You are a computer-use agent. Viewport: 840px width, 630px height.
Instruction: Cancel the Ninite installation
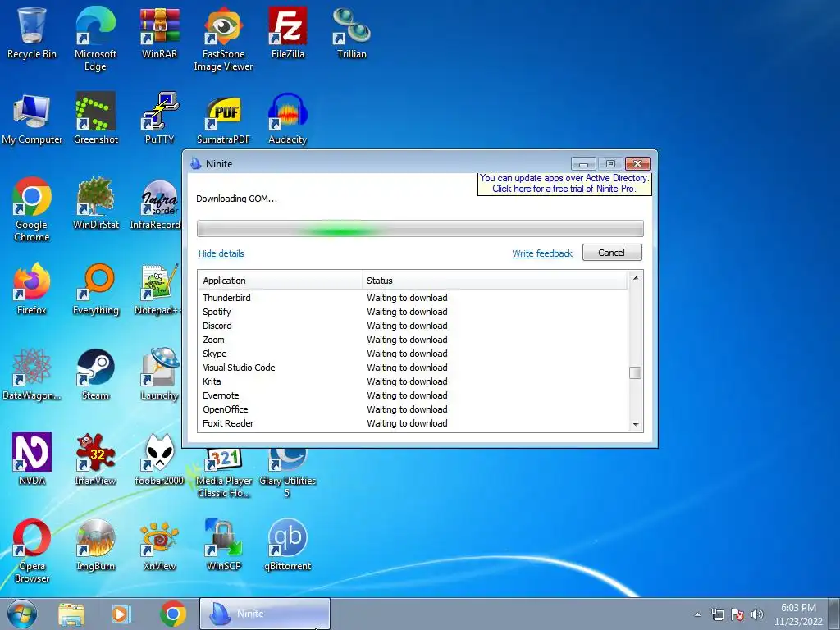(x=612, y=253)
